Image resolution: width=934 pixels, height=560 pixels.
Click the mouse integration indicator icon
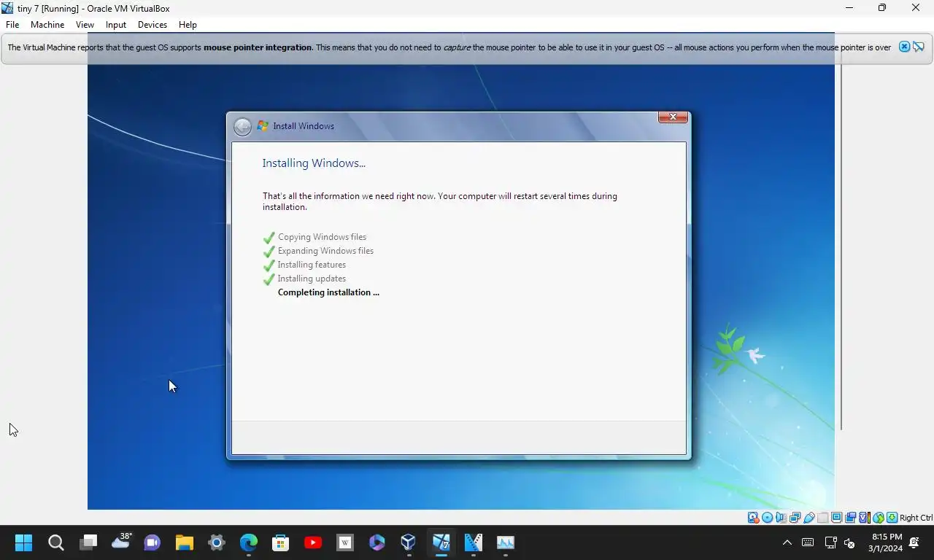tap(878, 518)
